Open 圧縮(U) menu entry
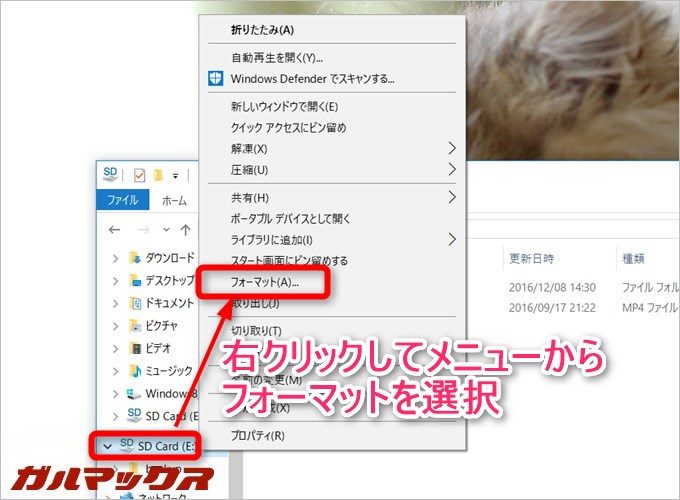This screenshot has width=680, height=500. 249,170
